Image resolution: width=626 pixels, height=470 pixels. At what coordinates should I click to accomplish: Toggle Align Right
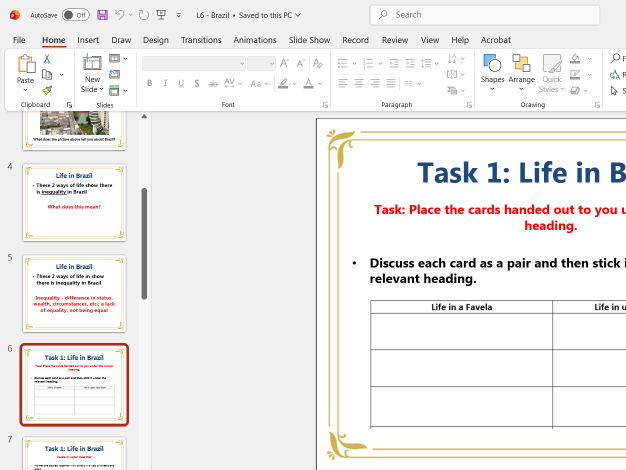[375, 83]
